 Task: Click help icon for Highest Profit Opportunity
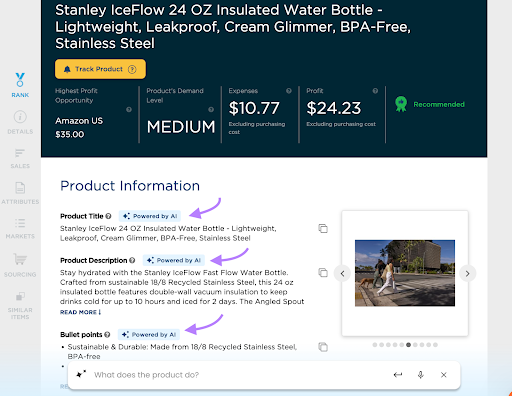click(x=129, y=110)
